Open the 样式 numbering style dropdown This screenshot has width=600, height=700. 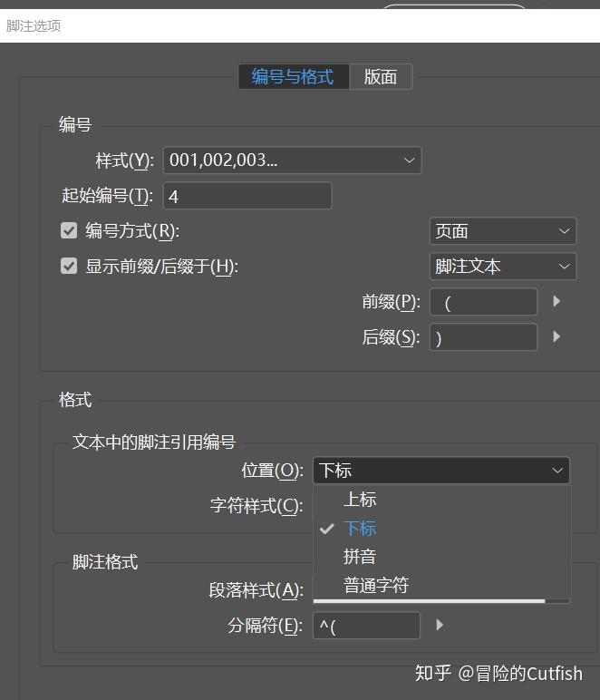(x=292, y=160)
